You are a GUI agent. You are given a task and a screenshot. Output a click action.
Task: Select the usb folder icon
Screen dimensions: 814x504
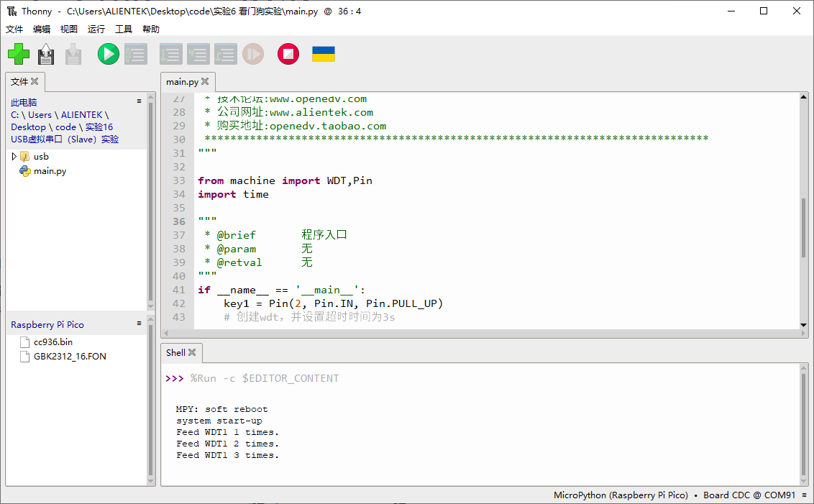tap(24, 156)
